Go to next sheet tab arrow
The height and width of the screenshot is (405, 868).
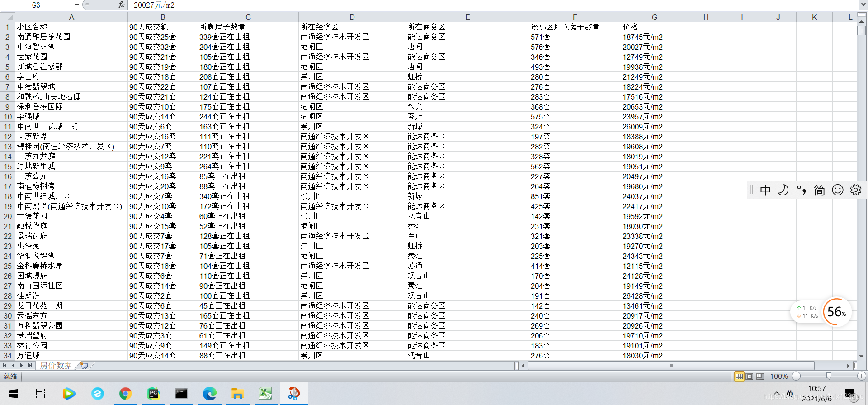21,365
